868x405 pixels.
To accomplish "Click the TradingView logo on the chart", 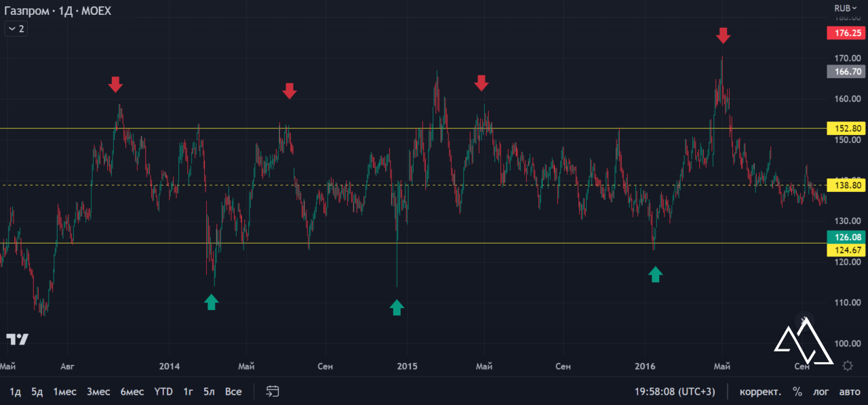I will pyautogui.click(x=17, y=339).
